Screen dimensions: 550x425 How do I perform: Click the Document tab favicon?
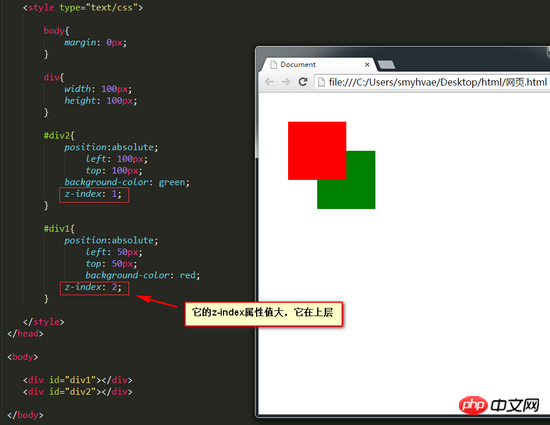tap(273, 65)
